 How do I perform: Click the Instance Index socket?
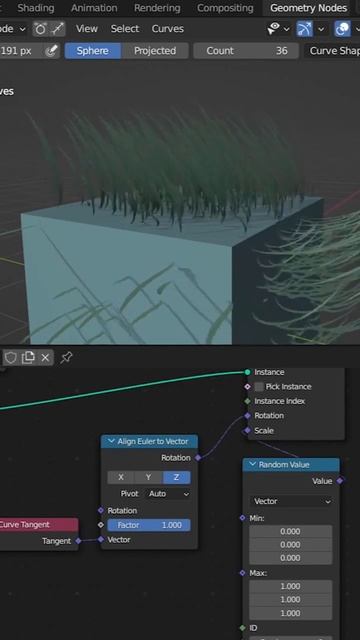click(247, 401)
